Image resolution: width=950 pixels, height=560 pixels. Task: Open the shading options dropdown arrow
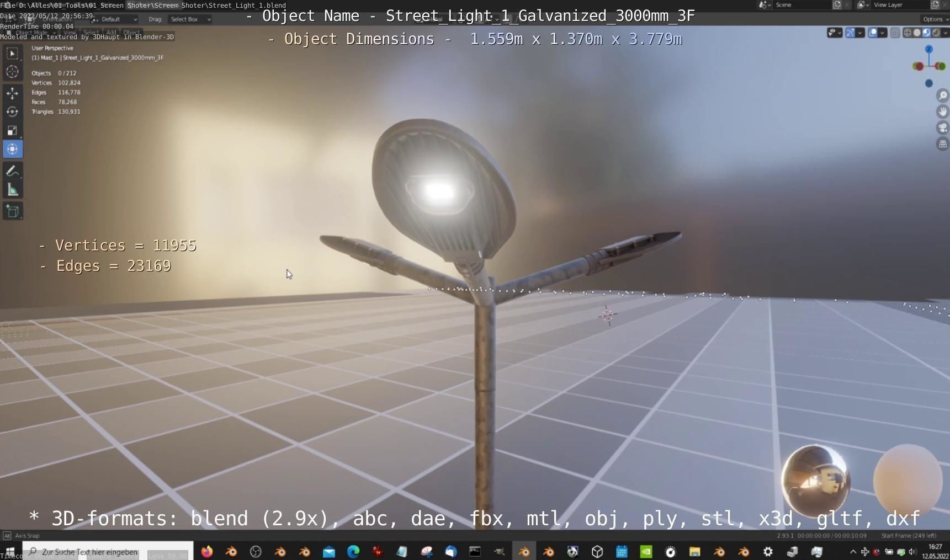(x=945, y=33)
